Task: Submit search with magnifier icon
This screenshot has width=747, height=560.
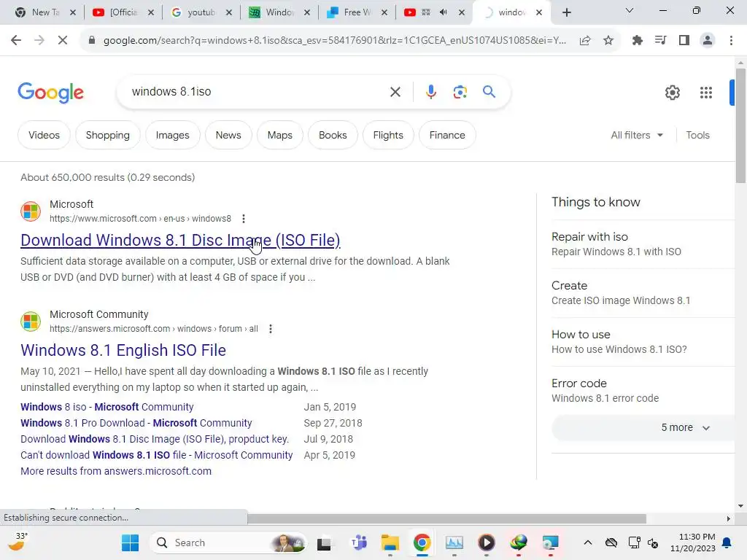Action: (x=489, y=91)
